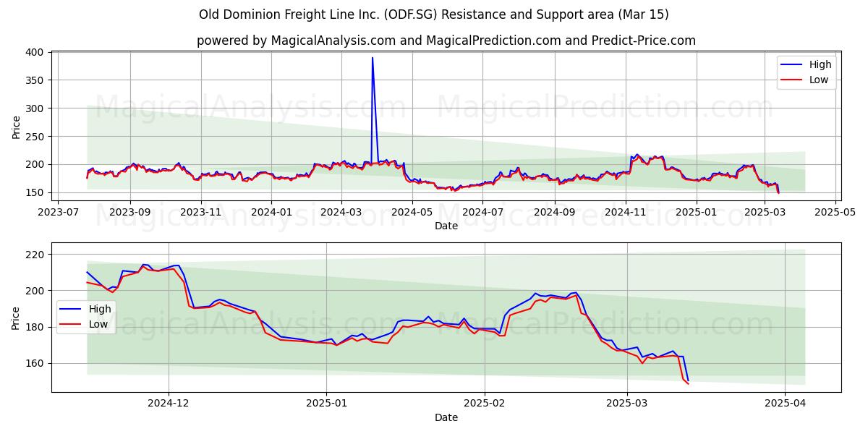
Task: Click 'Low' in the top chart legend
Action: pos(819,80)
